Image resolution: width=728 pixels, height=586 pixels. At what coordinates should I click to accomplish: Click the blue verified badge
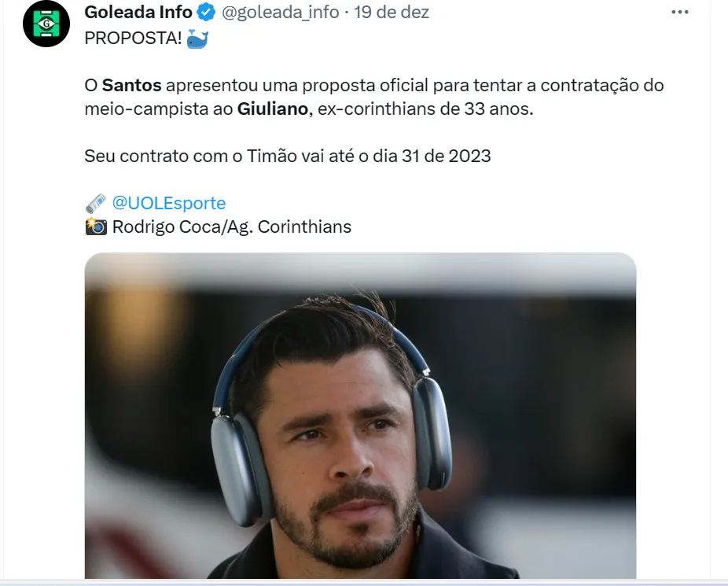coord(206,13)
